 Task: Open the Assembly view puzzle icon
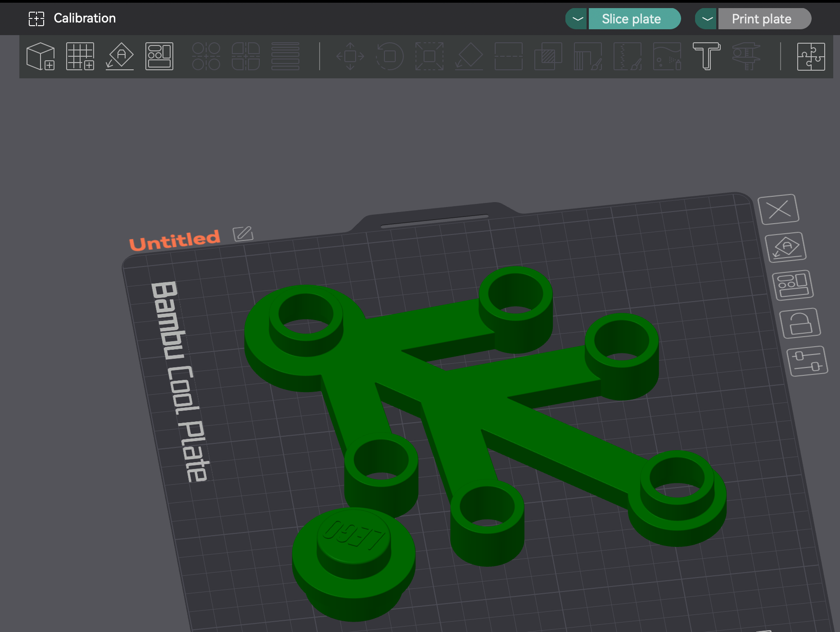coord(811,56)
